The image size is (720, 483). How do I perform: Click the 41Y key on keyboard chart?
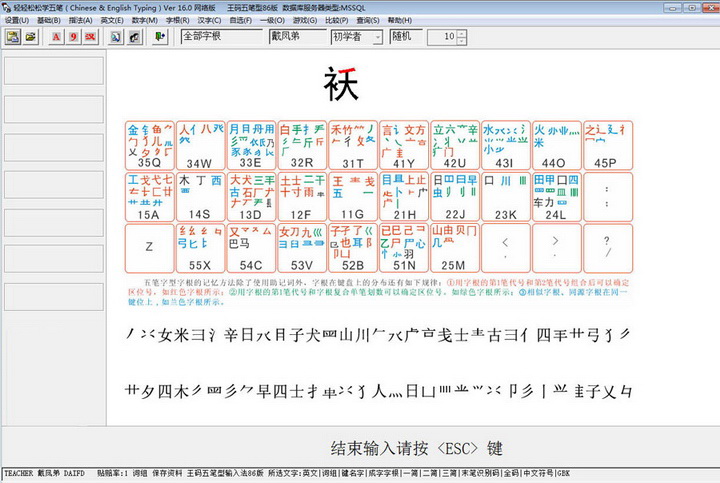point(404,146)
